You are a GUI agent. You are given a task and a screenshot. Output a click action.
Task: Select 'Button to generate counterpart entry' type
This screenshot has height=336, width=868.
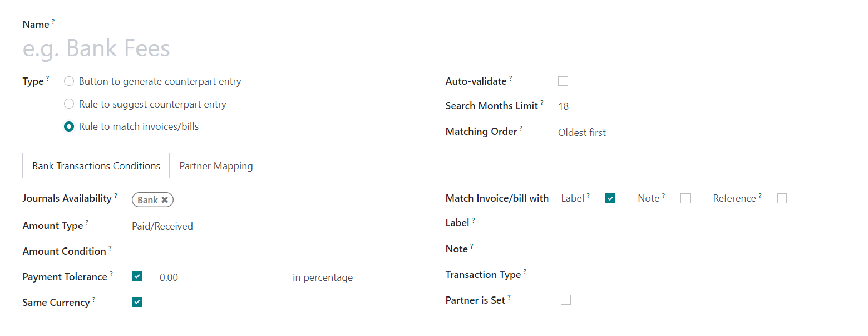(x=69, y=81)
